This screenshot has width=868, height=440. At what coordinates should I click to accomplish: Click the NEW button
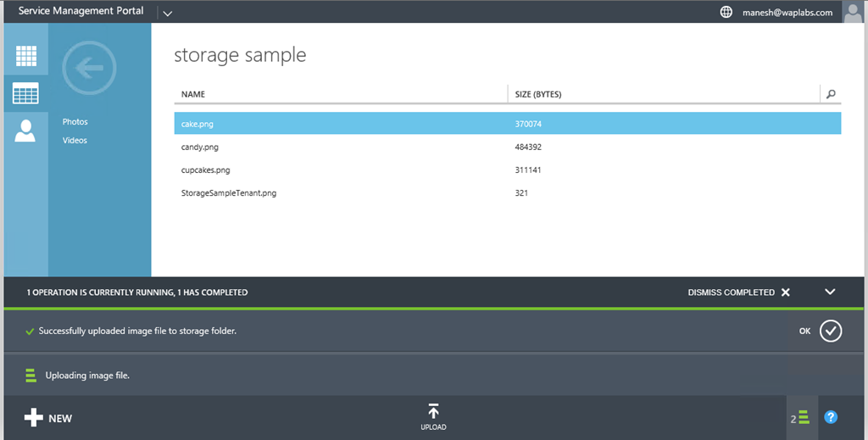pos(48,418)
